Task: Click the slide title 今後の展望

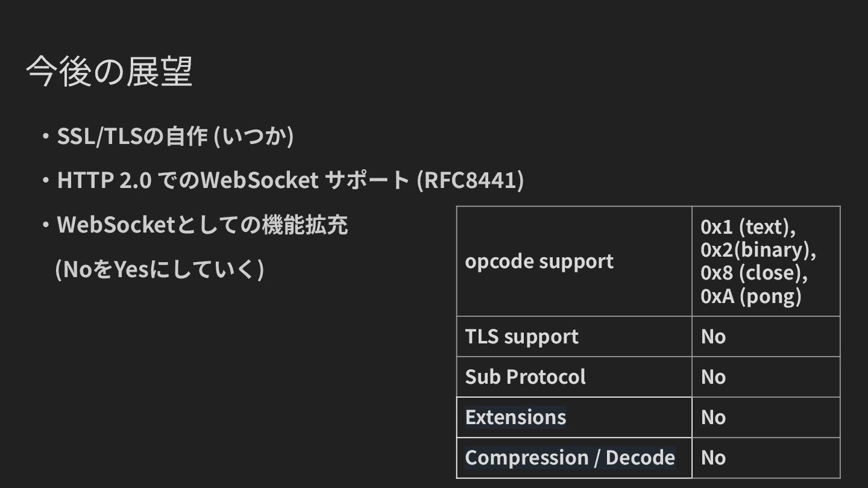Action: 109,72
